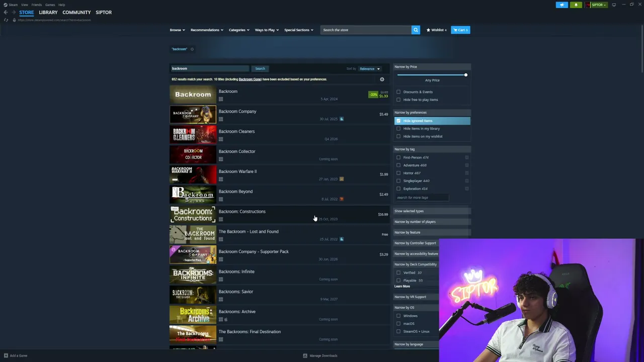Exclude the Singleplayer tag

pyautogui.click(x=467, y=180)
